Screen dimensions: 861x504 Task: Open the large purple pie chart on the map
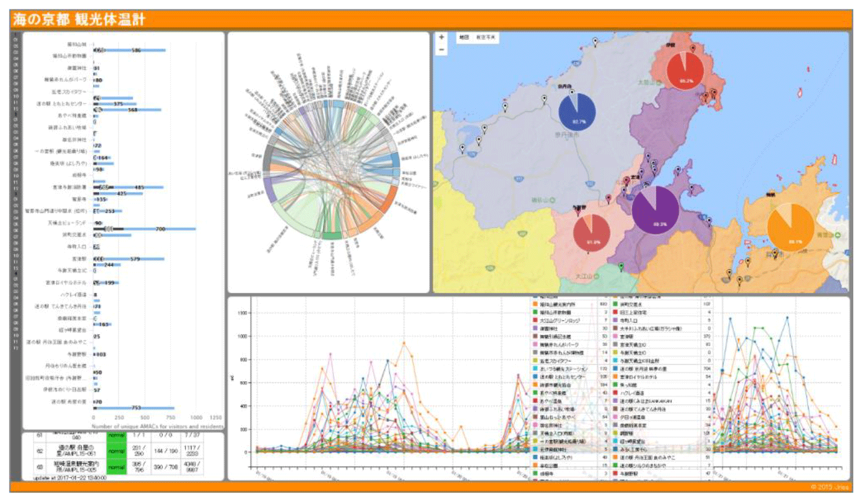655,210
